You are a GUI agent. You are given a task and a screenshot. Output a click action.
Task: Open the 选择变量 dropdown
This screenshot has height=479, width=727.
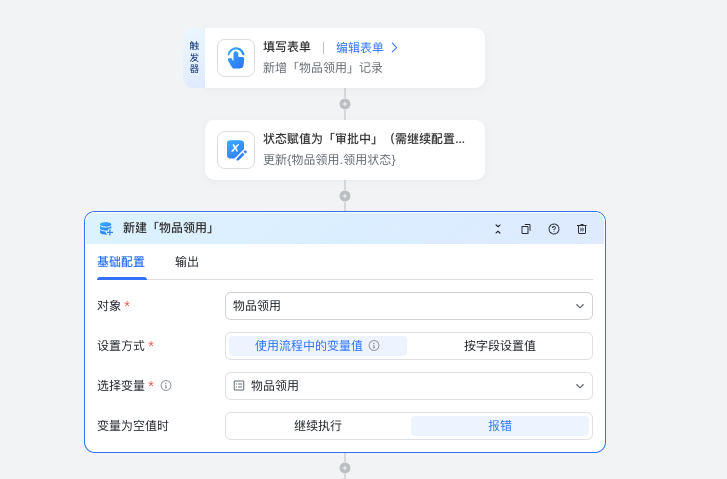(x=409, y=386)
